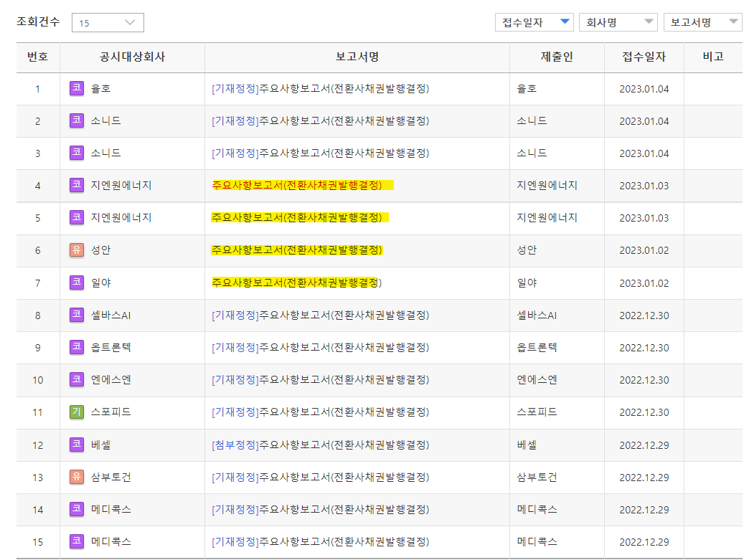Open the highlighted 성안 전환사채권발행결정 report

click(x=298, y=250)
